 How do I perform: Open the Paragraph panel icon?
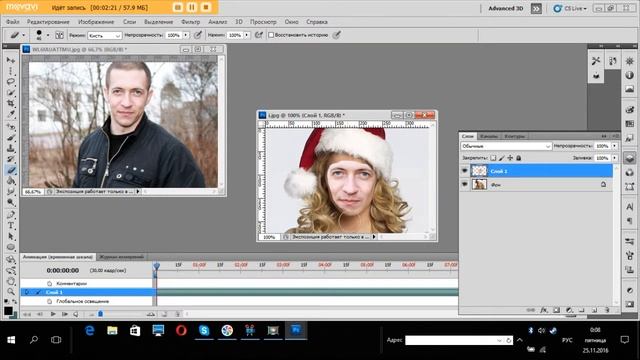629,221
